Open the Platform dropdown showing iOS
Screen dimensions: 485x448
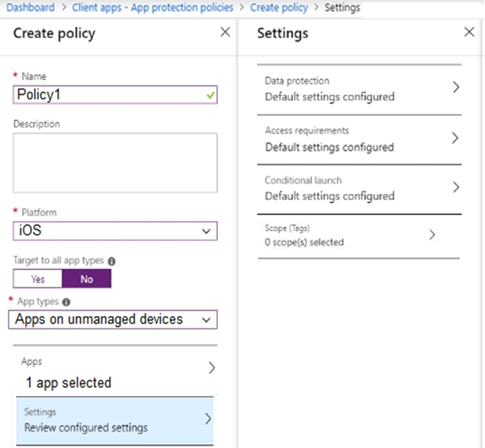[x=115, y=231]
